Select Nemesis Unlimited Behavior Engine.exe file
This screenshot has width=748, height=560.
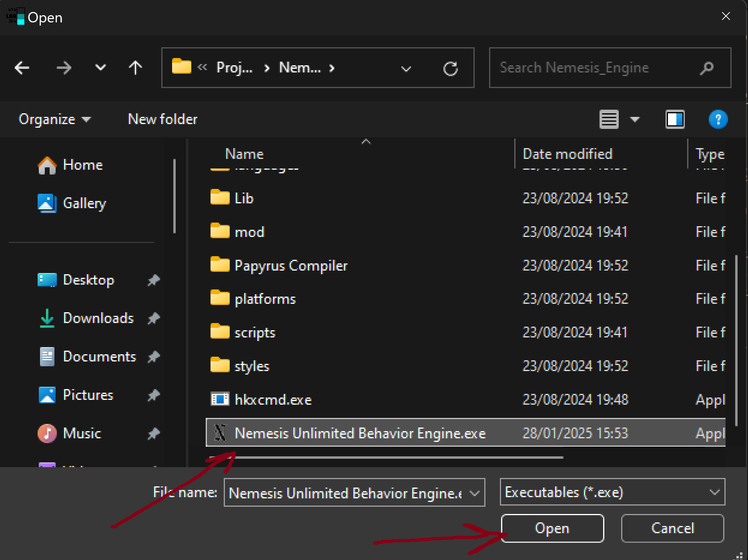(x=359, y=433)
